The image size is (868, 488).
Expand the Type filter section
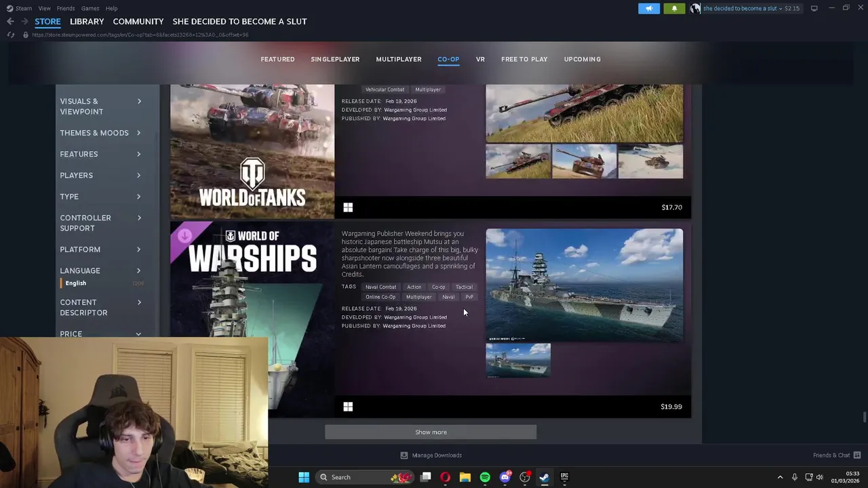101,197
